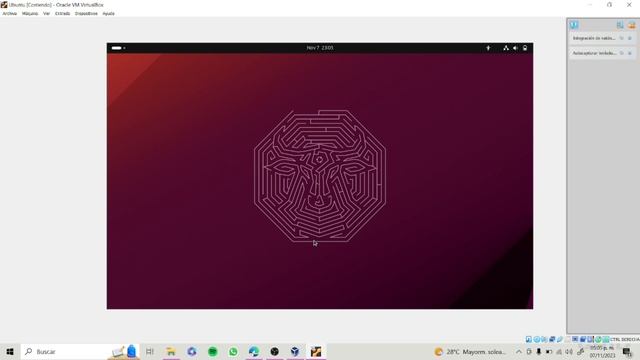Open Microsoft Edge from the taskbar

click(254, 351)
